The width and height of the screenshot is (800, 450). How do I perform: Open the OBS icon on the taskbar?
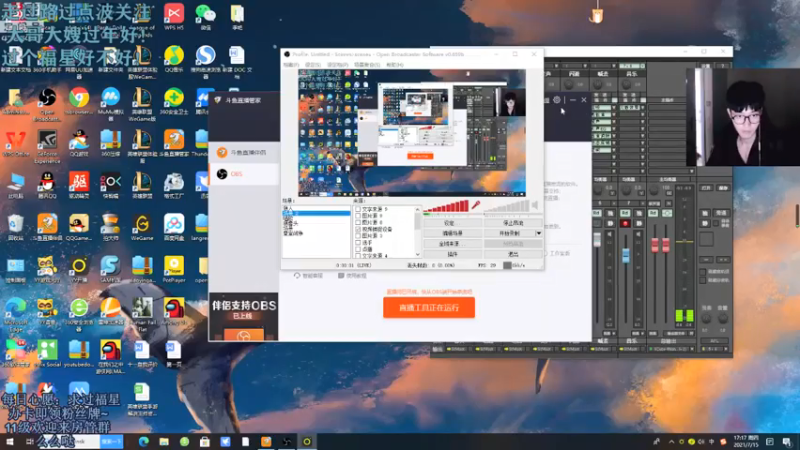[x=286, y=442]
